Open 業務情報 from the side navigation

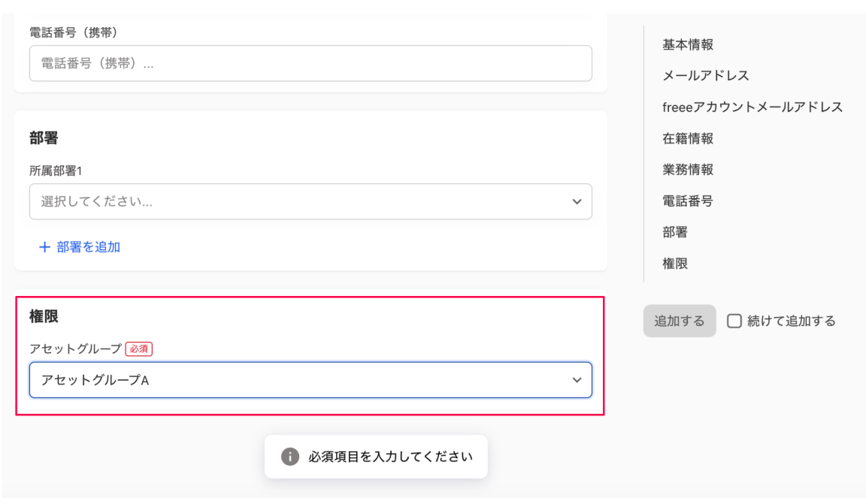tap(687, 170)
